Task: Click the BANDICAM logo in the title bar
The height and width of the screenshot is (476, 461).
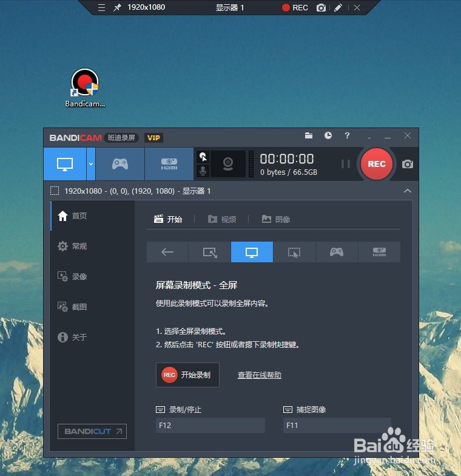Action: [75, 138]
